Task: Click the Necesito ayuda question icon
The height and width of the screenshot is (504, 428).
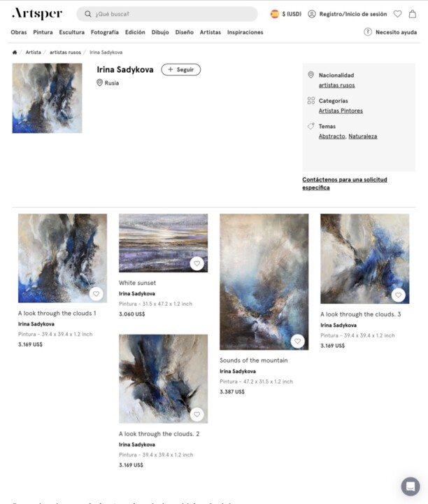Action: pos(368,31)
